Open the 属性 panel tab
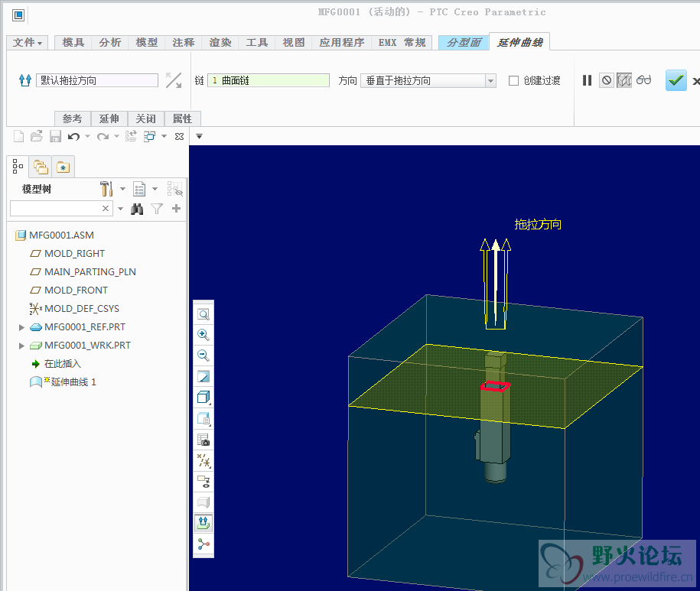 (x=182, y=119)
